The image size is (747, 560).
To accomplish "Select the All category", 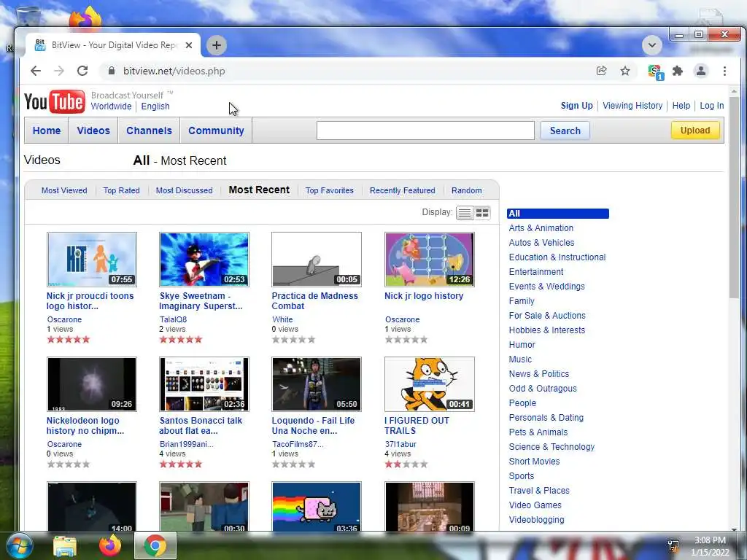I will (558, 214).
